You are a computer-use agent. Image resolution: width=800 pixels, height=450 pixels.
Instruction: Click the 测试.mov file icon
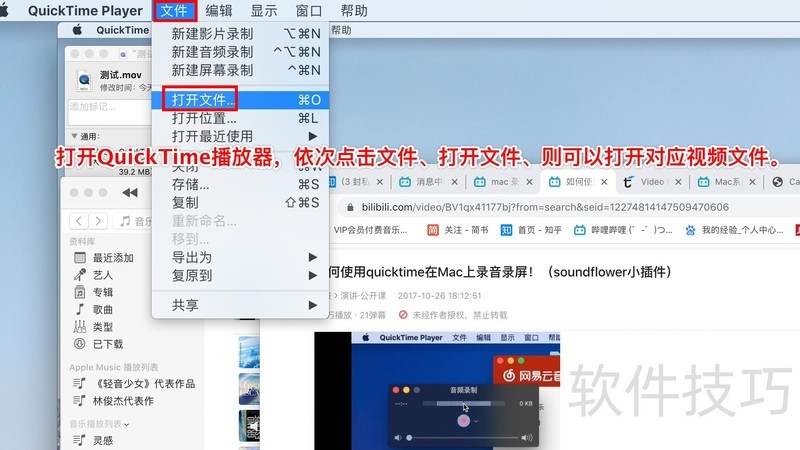(x=84, y=81)
